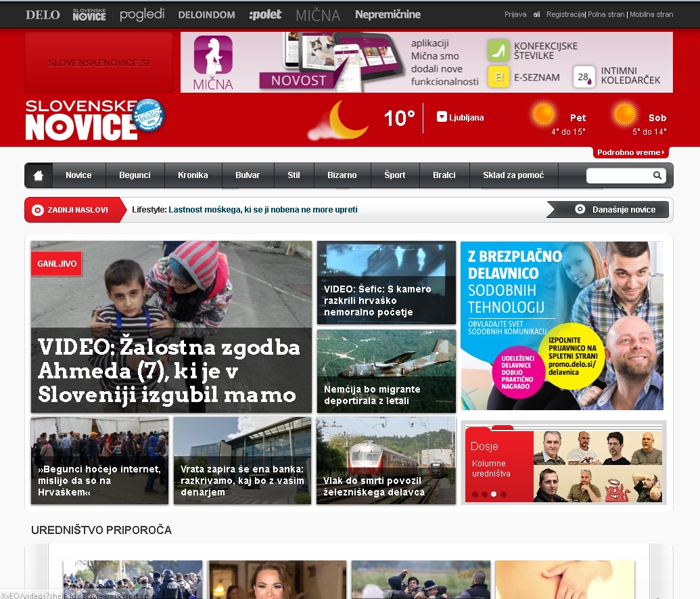Click the search input field
Image resolution: width=700 pixels, height=599 pixels.
click(x=619, y=175)
